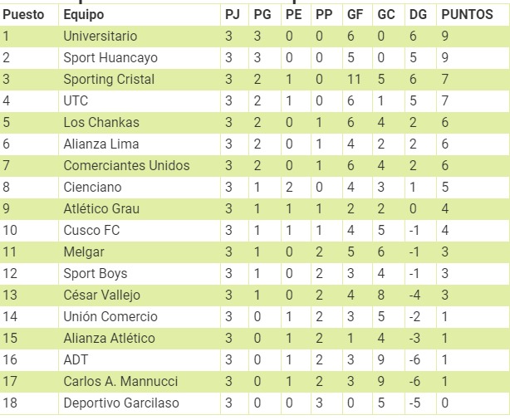Select the PJ column header
The width and height of the screenshot is (510, 420).
pos(232,15)
